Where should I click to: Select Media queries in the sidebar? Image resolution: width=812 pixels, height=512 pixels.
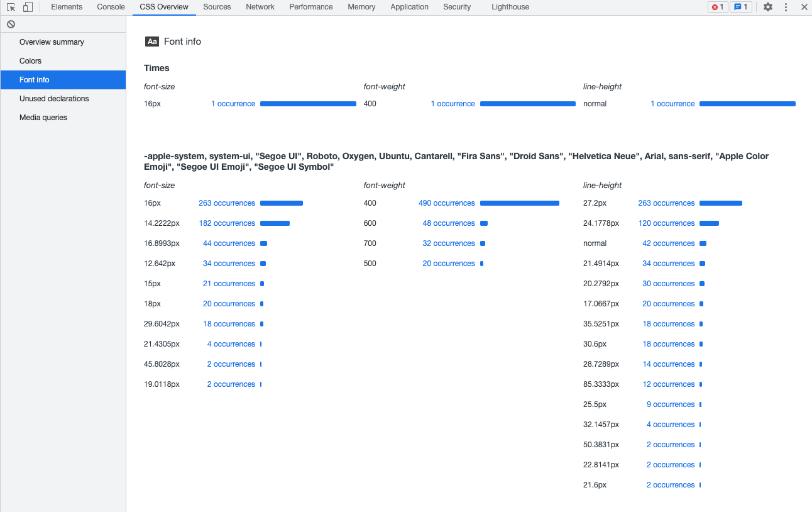(x=43, y=117)
